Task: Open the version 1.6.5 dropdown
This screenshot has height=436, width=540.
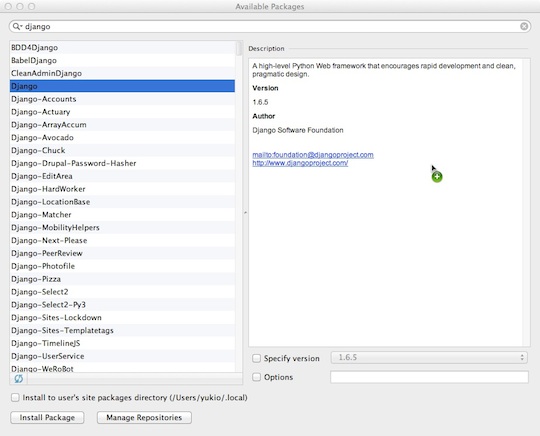Action: [429, 357]
